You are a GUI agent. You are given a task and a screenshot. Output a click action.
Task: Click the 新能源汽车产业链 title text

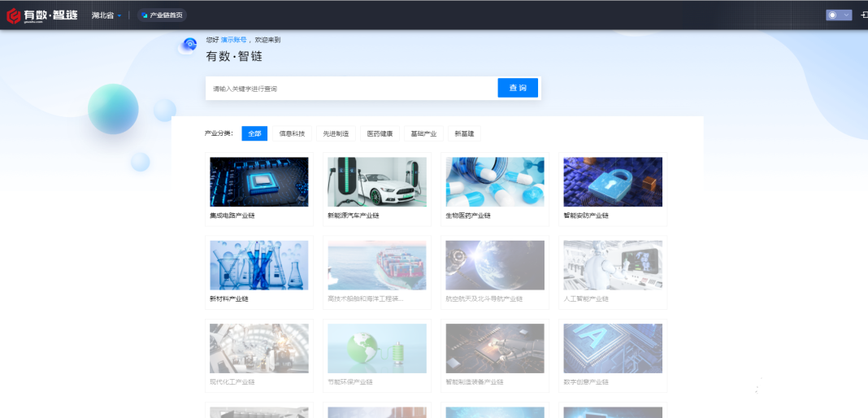coord(354,216)
